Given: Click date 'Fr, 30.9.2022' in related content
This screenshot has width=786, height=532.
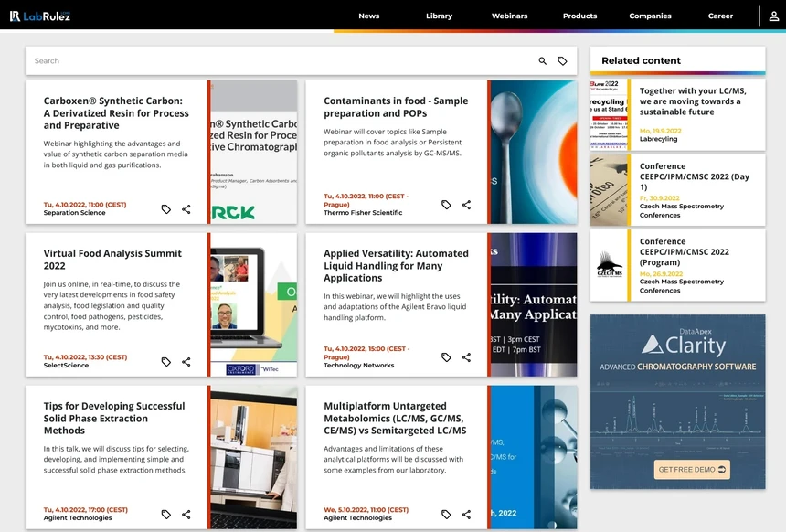Looking at the screenshot, I should pos(660,198).
